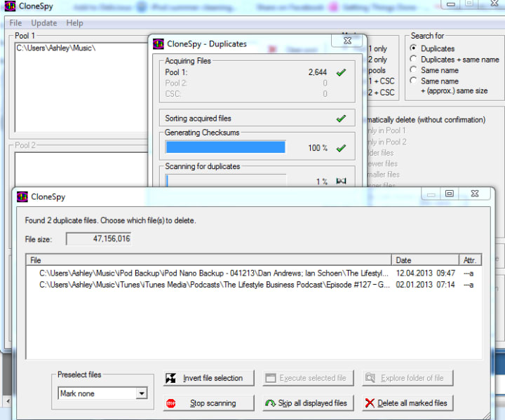Click the scanning progress flag icon

click(341, 181)
